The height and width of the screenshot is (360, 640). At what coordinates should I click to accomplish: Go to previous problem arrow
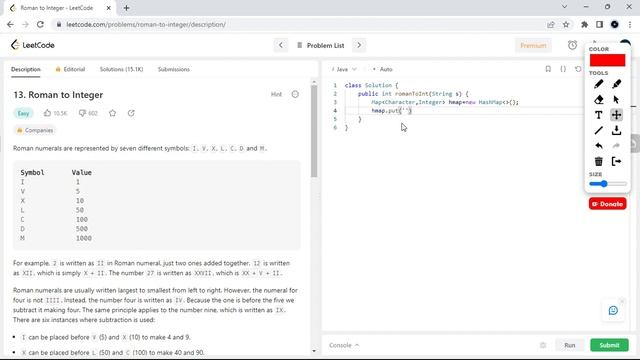click(281, 45)
